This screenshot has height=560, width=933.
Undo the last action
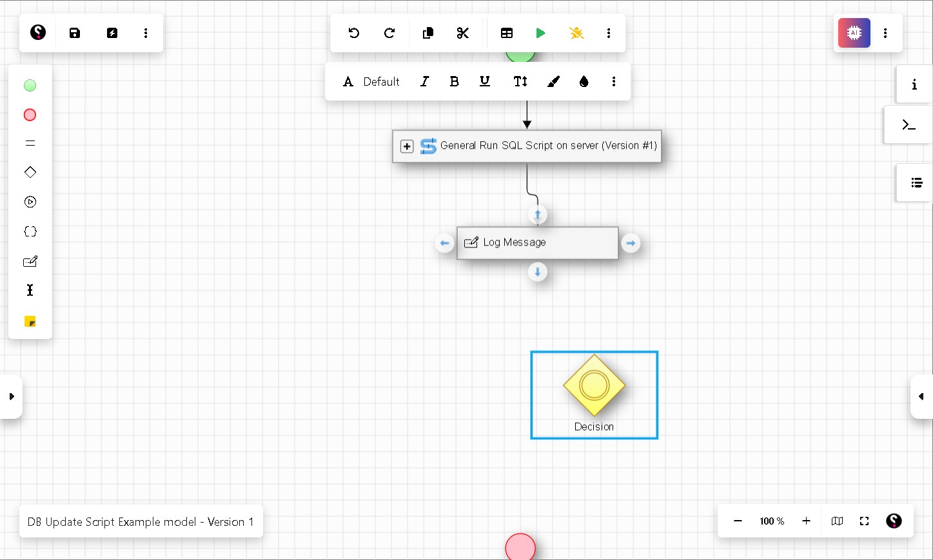point(354,33)
